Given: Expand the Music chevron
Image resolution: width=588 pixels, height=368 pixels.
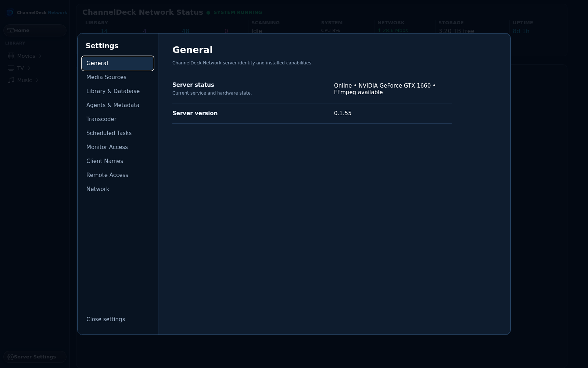Looking at the screenshot, I should pos(37,80).
